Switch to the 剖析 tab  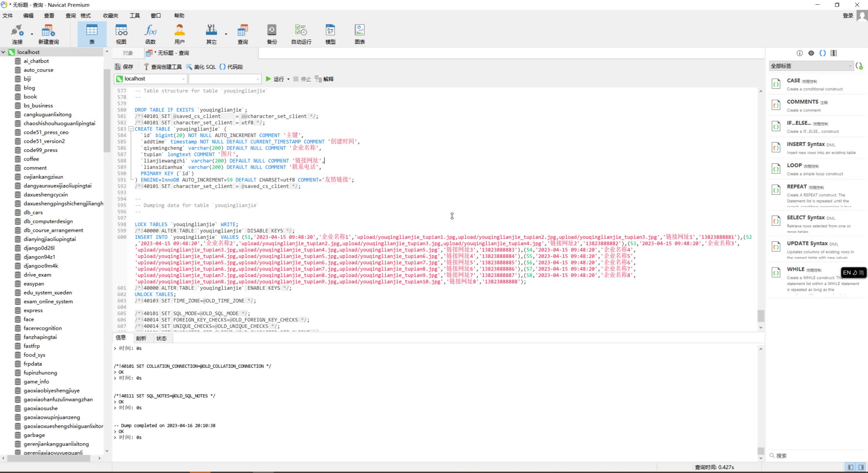coord(141,338)
